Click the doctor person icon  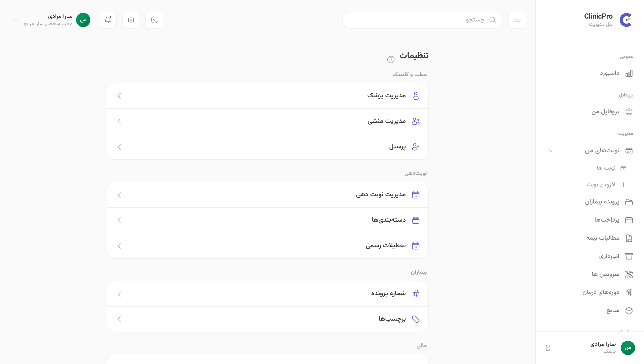point(415,96)
